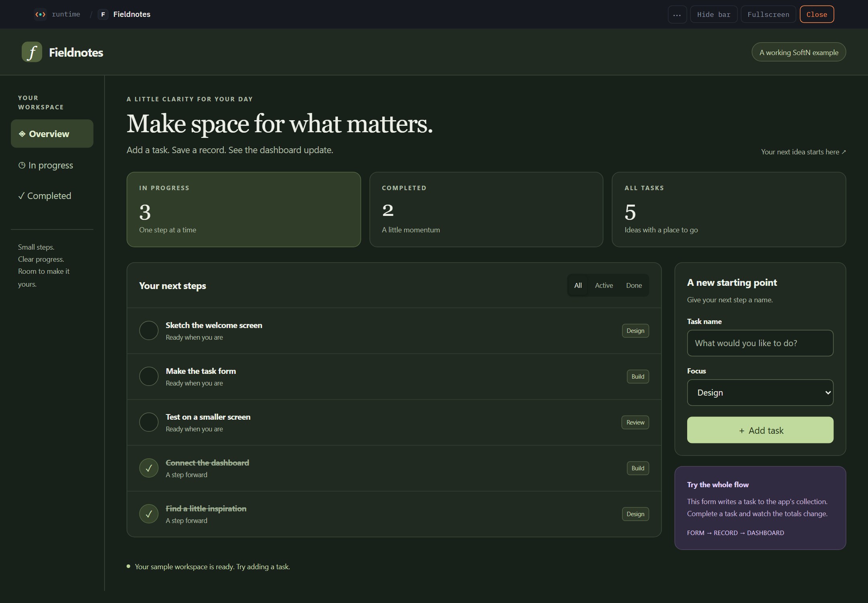Screen dimensions: 868x603
Task: Open the Focus dropdown showing Design
Action: pos(760,393)
